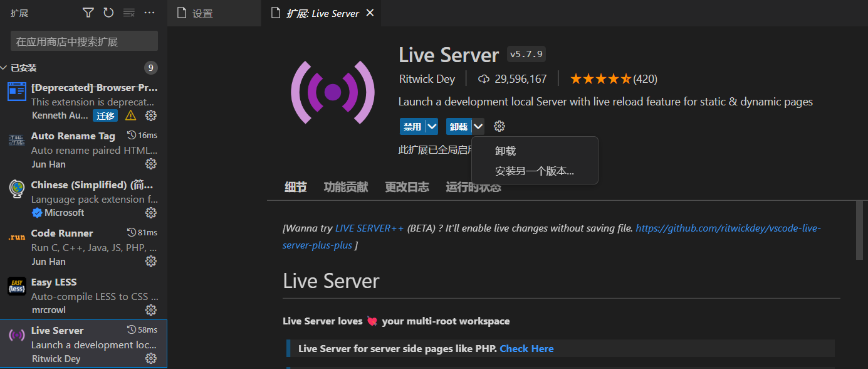
Task: Click the verified Microsoft publisher badge
Action: [37, 213]
